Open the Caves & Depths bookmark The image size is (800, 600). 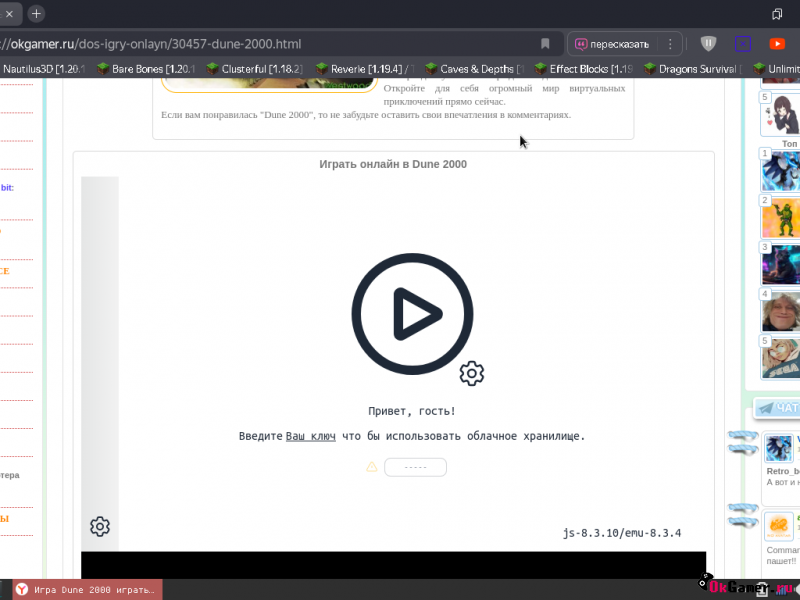tap(474, 69)
